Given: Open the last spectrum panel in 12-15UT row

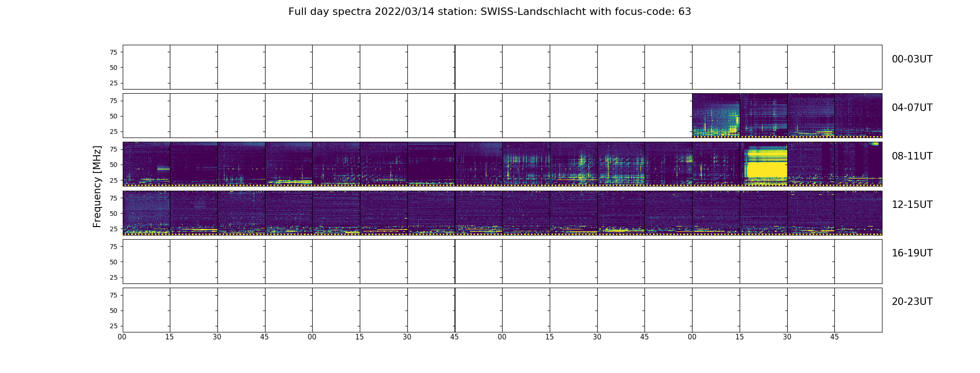Looking at the screenshot, I should pos(858,213).
